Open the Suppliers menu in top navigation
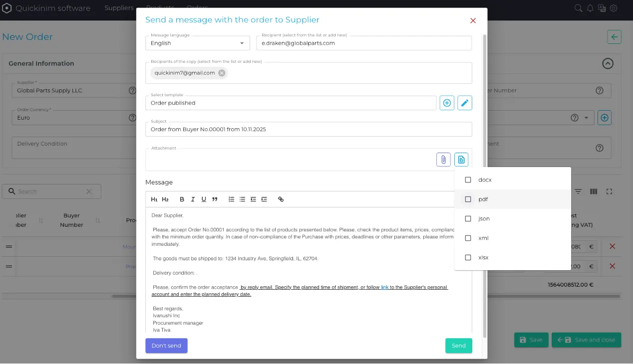The height and width of the screenshot is (364, 633). (x=119, y=8)
